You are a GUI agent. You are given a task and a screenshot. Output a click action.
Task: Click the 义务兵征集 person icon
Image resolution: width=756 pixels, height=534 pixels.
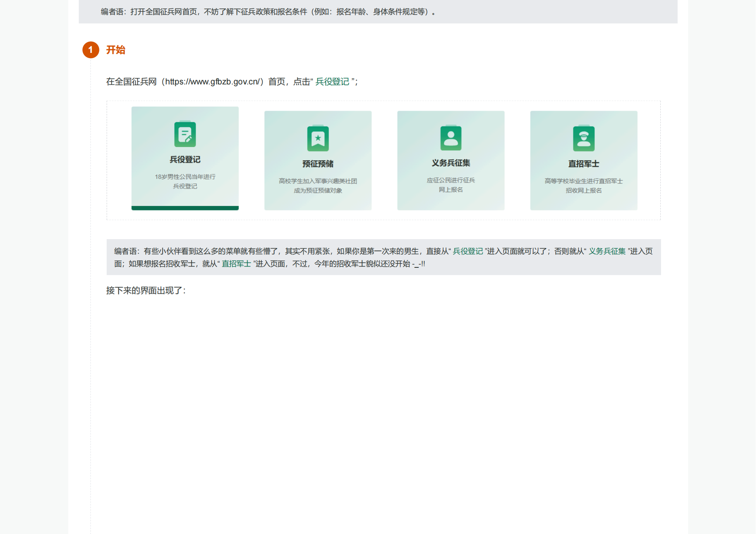[x=451, y=138]
